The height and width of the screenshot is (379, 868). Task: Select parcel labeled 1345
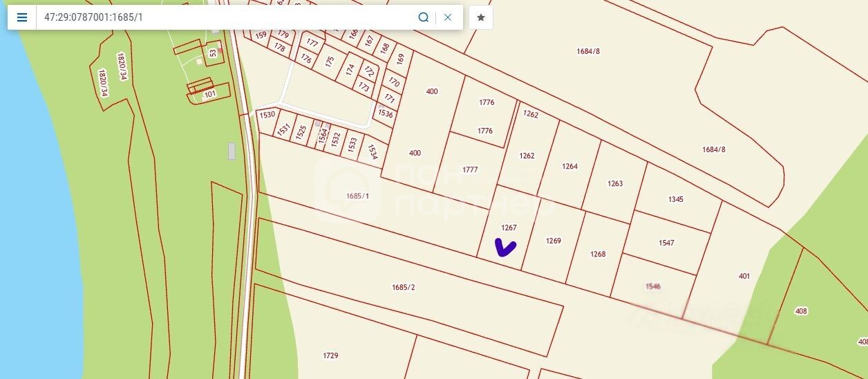click(676, 199)
